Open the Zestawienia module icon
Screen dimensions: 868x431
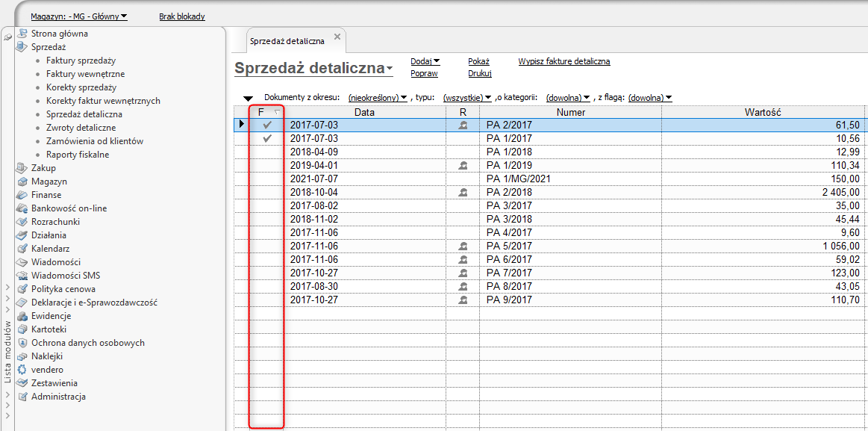tap(22, 382)
